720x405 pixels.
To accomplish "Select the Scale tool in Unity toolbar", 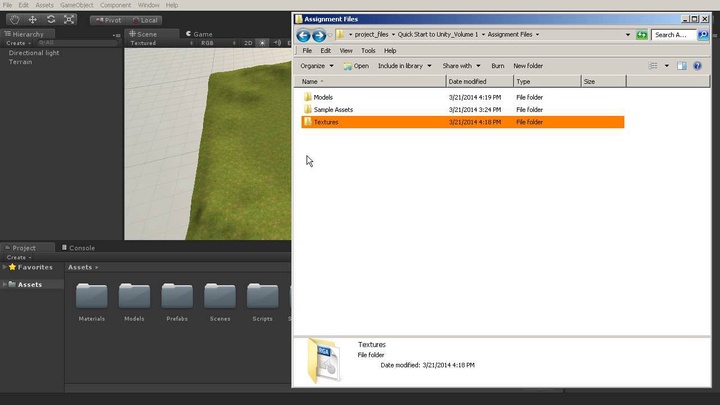I will 69,20.
